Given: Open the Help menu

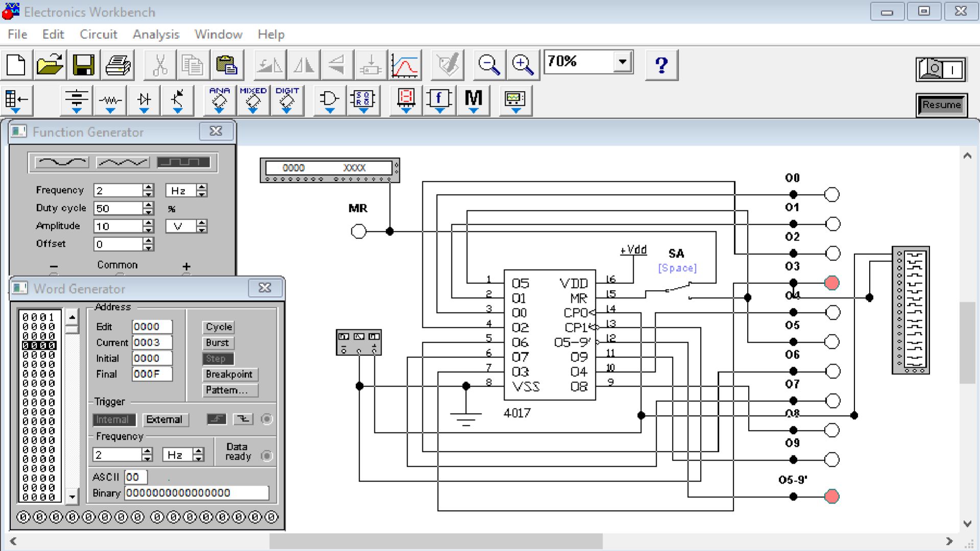Looking at the screenshot, I should click(x=271, y=34).
